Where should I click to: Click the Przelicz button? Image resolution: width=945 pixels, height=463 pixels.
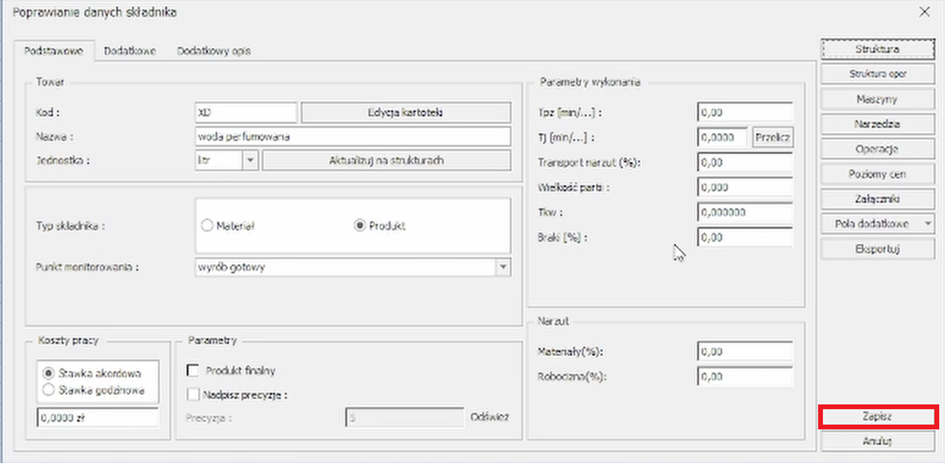coord(774,137)
